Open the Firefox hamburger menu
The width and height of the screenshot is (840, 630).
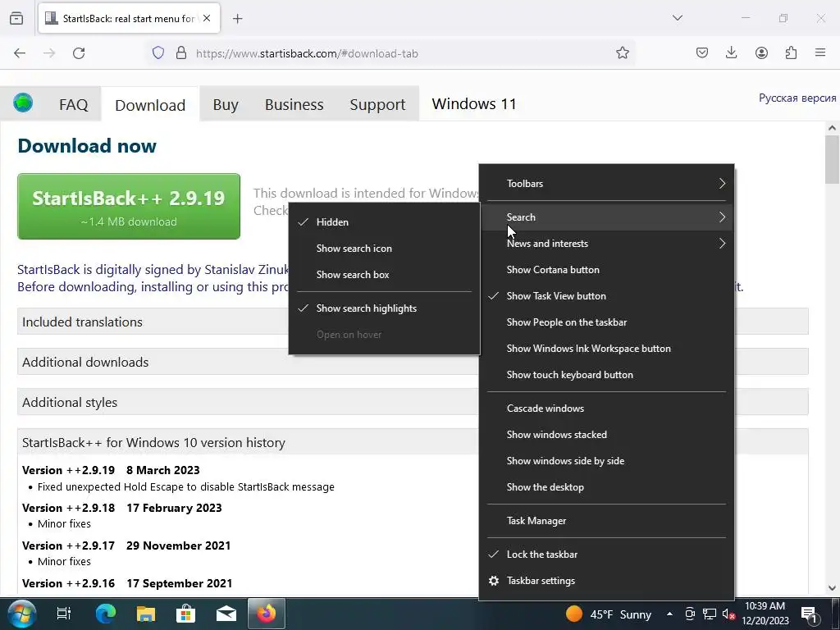pos(820,53)
